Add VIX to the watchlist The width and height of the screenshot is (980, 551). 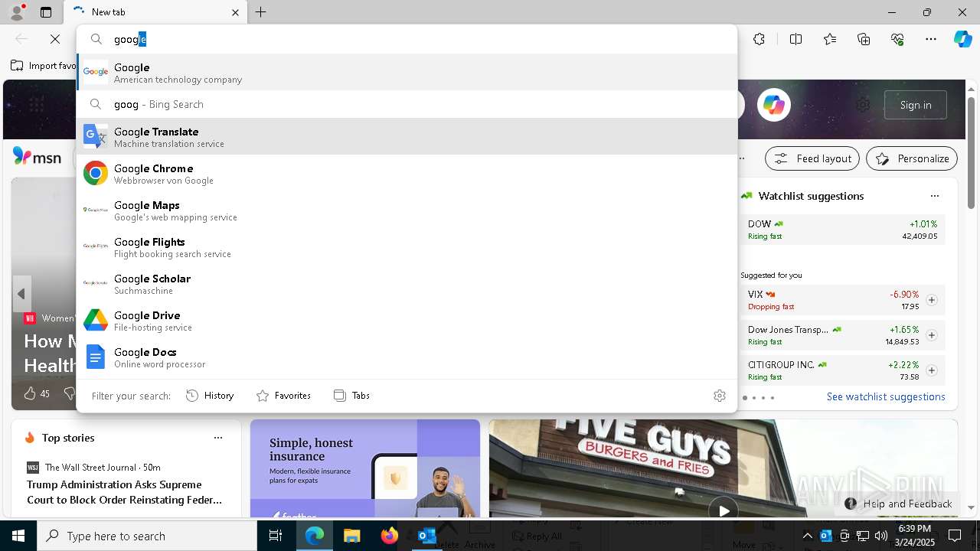click(932, 300)
